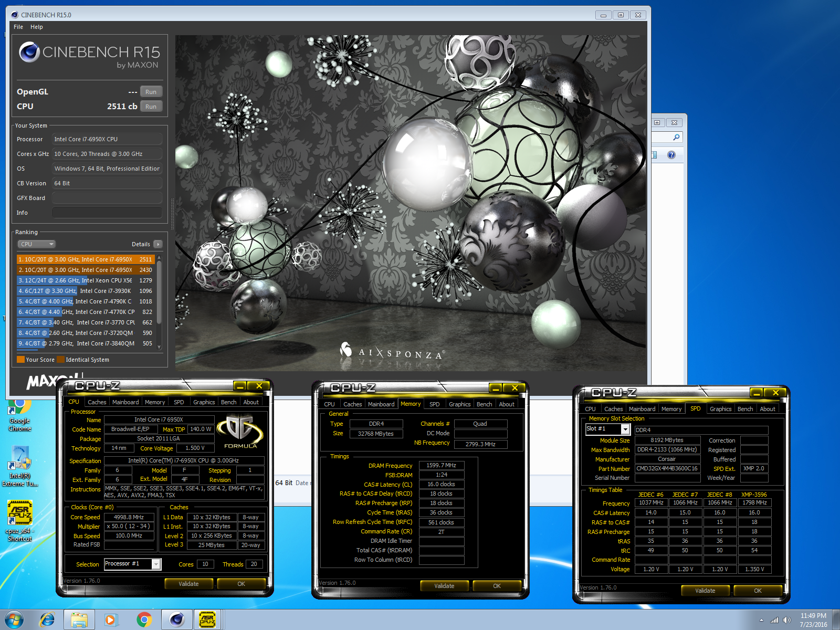Open cpuz_x64 Shortcut desktop icon

pyautogui.click(x=20, y=521)
